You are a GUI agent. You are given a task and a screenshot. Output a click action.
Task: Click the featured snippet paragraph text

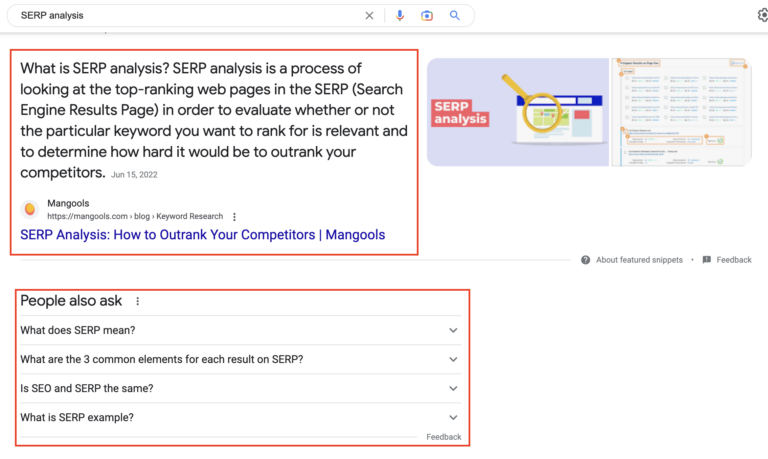214,121
